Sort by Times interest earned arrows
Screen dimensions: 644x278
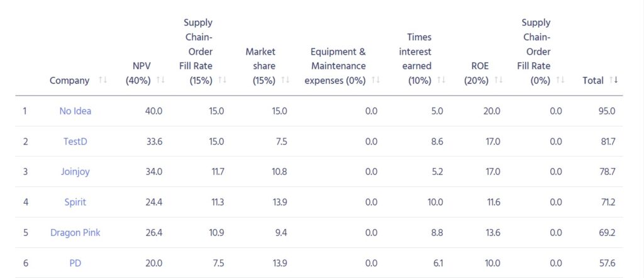(x=441, y=81)
